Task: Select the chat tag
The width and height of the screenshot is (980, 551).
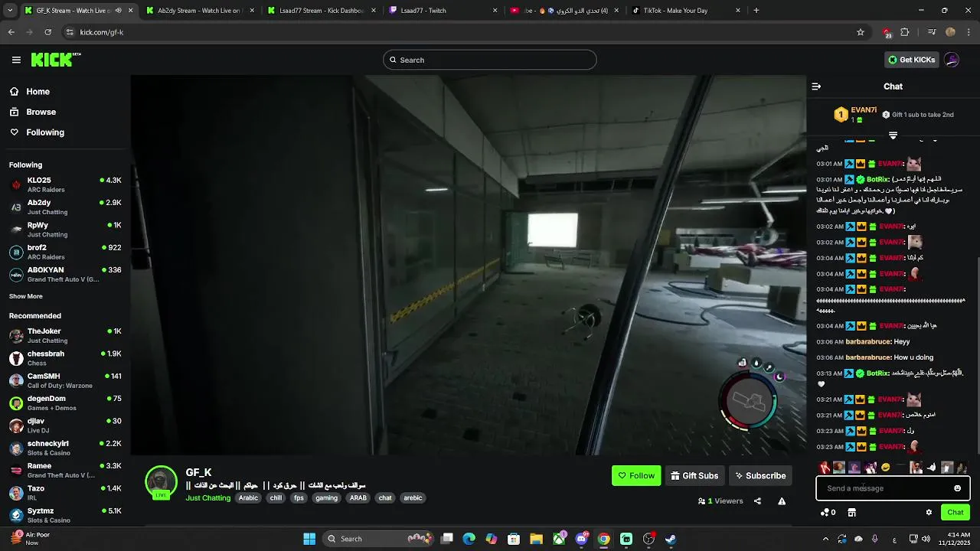Action: point(385,497)
